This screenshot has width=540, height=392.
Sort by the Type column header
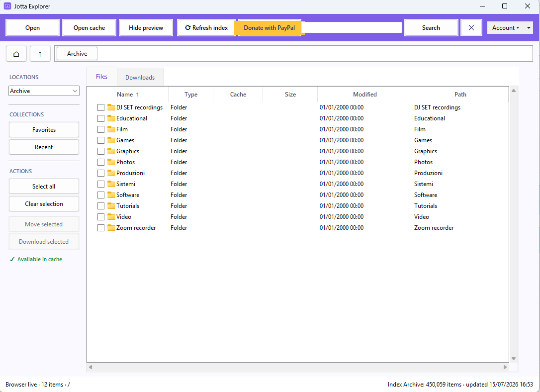point(191,95)
